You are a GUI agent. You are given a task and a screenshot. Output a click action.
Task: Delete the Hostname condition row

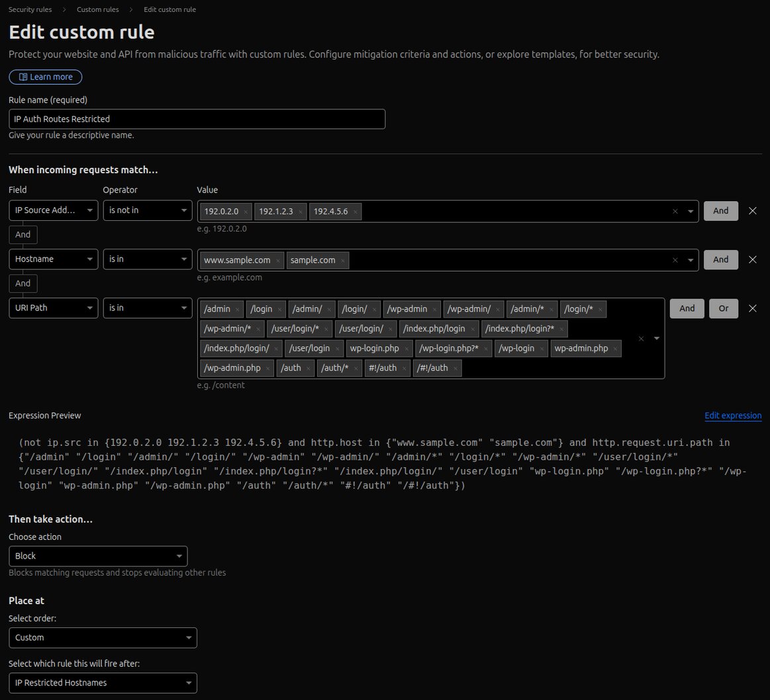click(x=752, y=259)
